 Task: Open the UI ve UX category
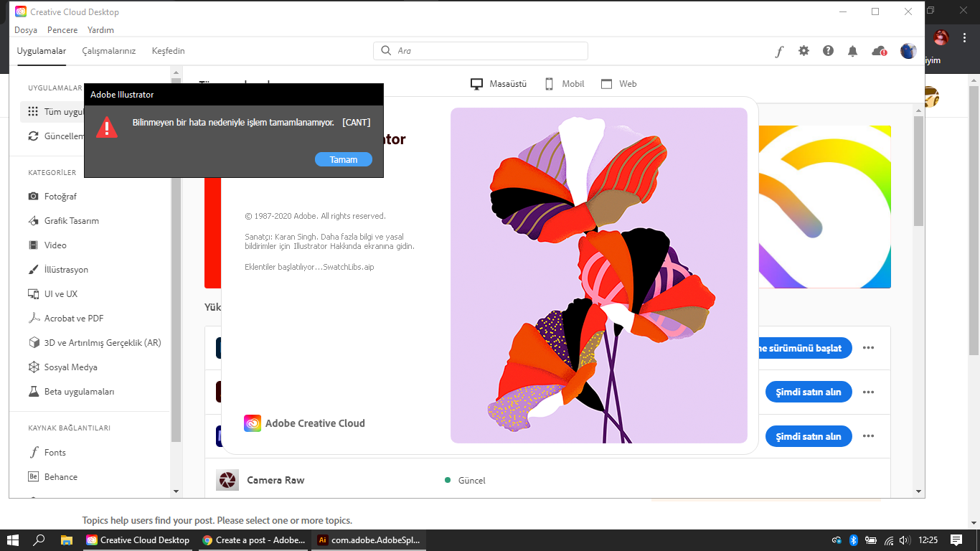(x=52, y=294)
